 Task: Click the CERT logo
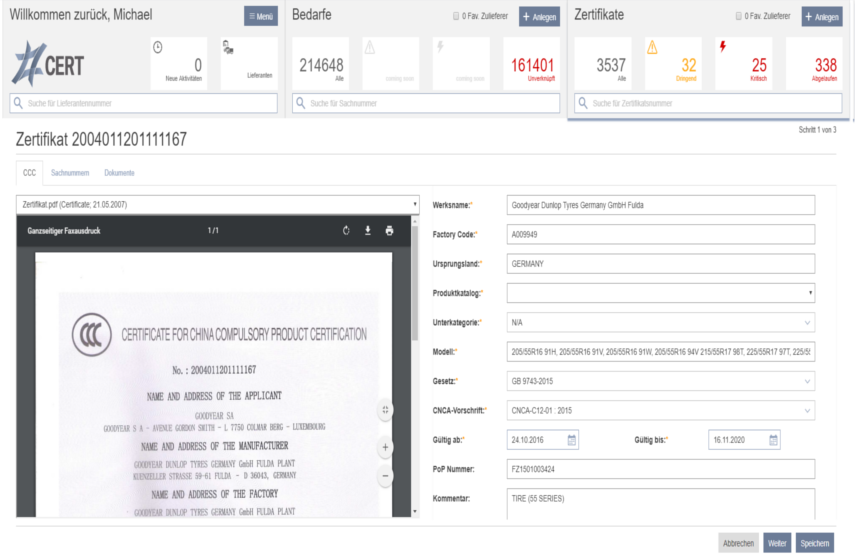pyautogui.click(x=49, y=64)
